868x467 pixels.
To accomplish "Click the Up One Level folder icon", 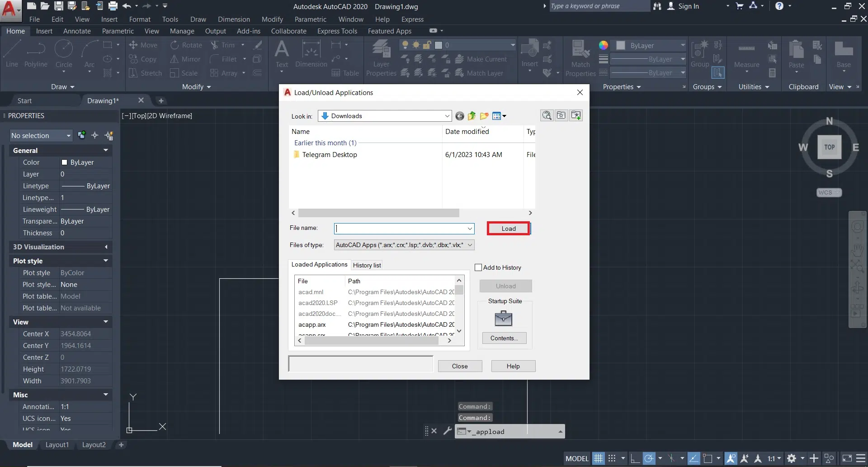I will tap(472, 116).
